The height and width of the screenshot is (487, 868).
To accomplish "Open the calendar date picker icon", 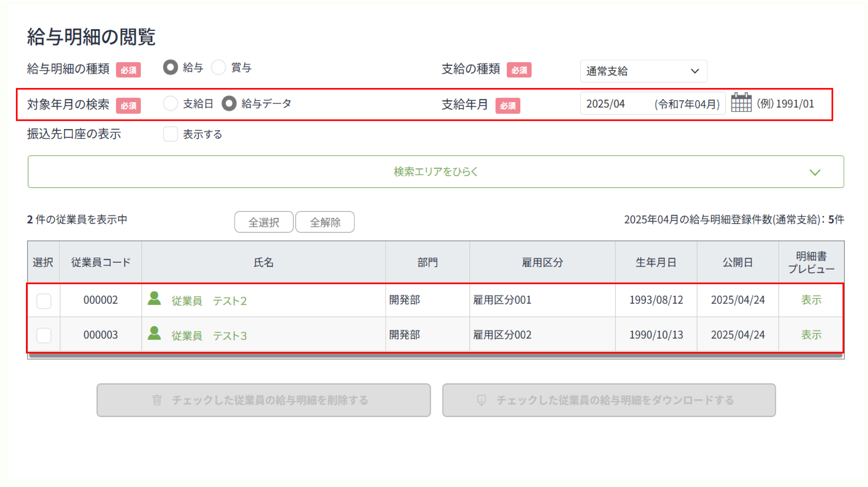I will [x=741, y=102].
